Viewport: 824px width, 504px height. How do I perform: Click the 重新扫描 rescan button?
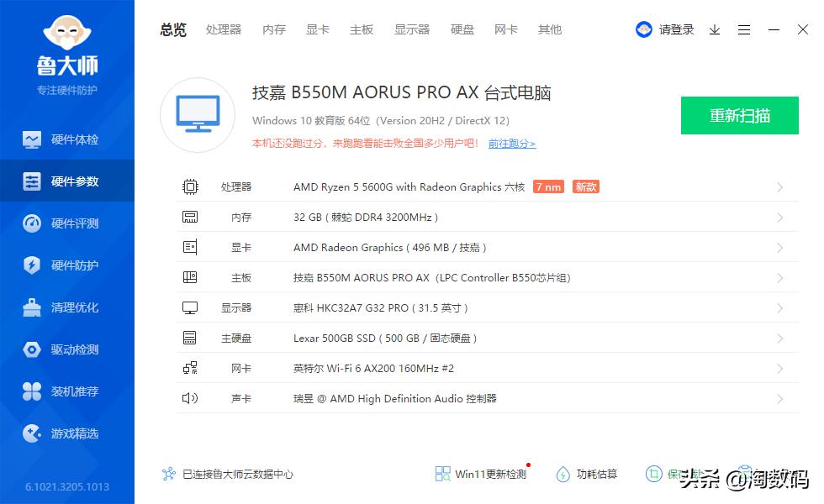point(739,116)
